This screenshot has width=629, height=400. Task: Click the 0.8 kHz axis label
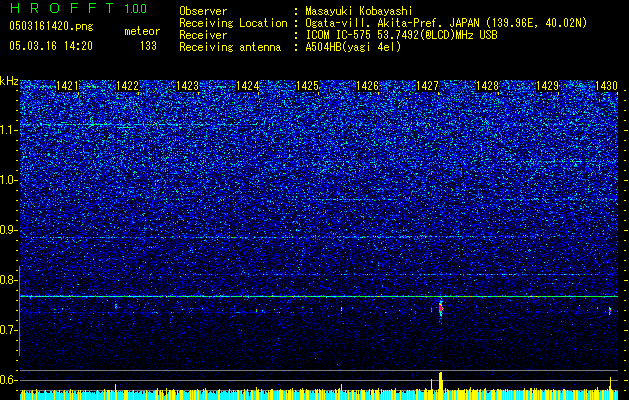(x=8, y=280)
